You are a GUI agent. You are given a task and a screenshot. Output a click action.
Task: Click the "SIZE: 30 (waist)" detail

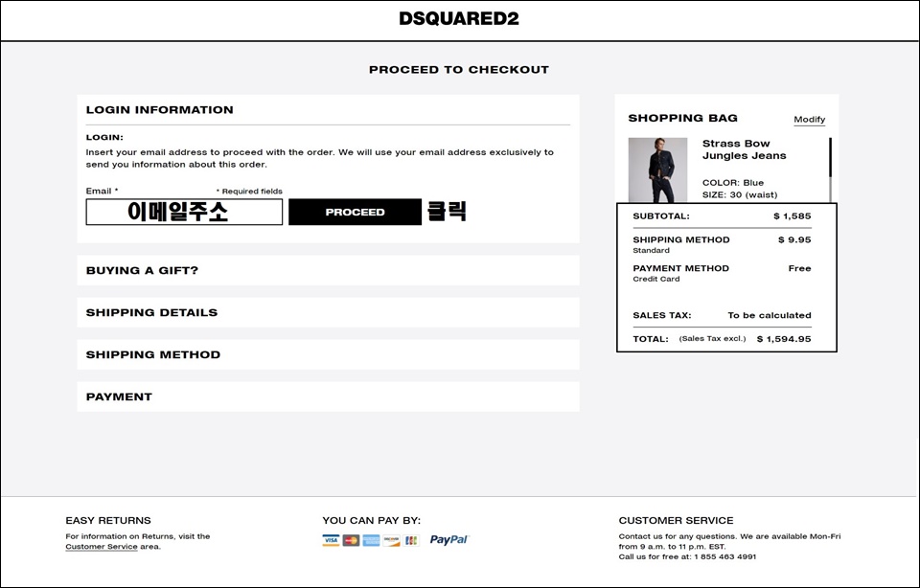(740, 195)
